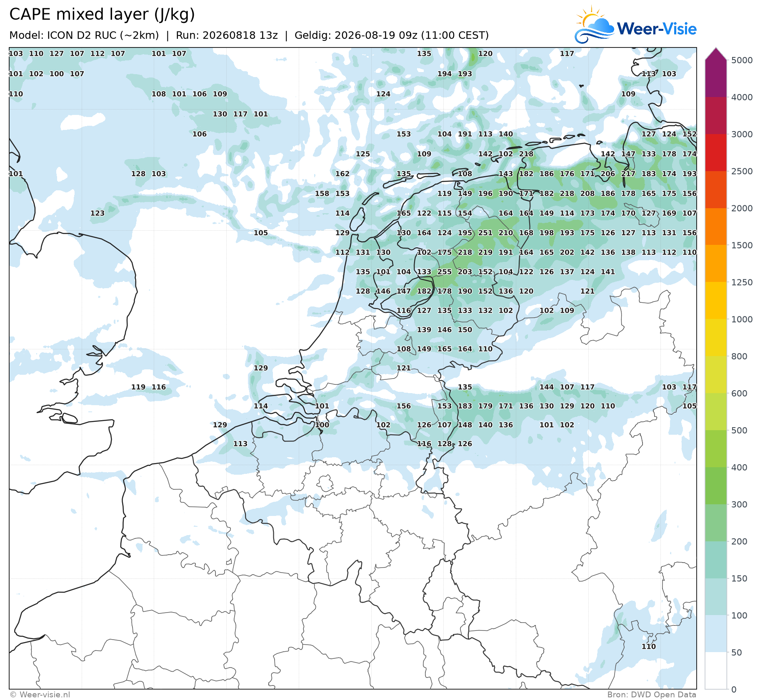Click the Run: 20260818 13z text
Image resolution: width=760 pixels, height=700 pixels.
(x=227, y=35)
